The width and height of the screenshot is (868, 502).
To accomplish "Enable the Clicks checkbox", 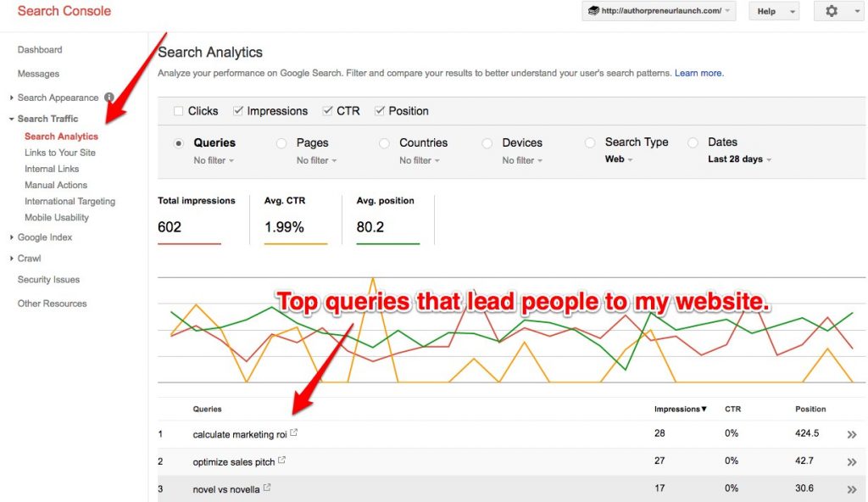I will 178,111.
